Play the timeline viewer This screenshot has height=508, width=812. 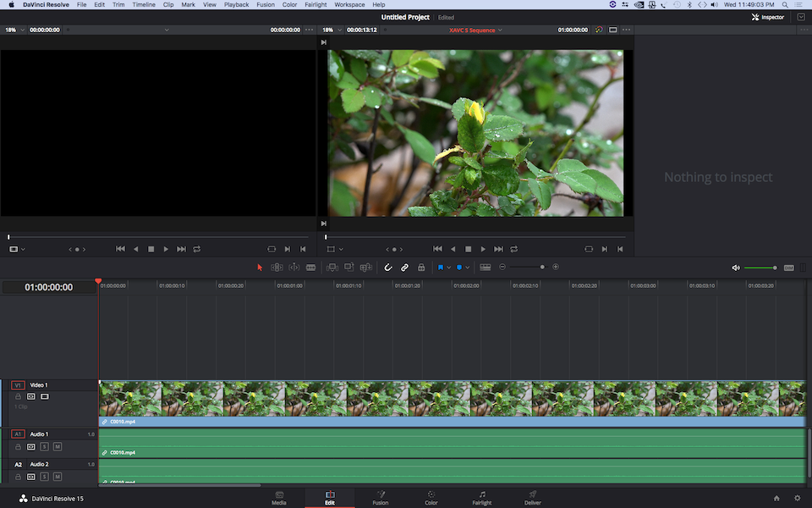click(483, 249)
